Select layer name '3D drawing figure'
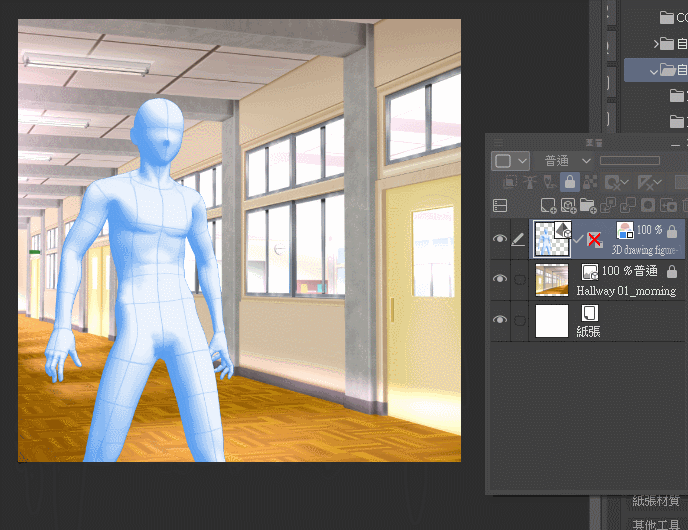Screen dimensions: 688x530 645,250
